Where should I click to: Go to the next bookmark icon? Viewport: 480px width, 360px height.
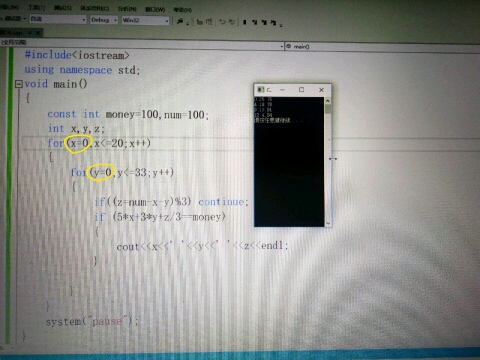pyautogui.click(x=264, y=23)
